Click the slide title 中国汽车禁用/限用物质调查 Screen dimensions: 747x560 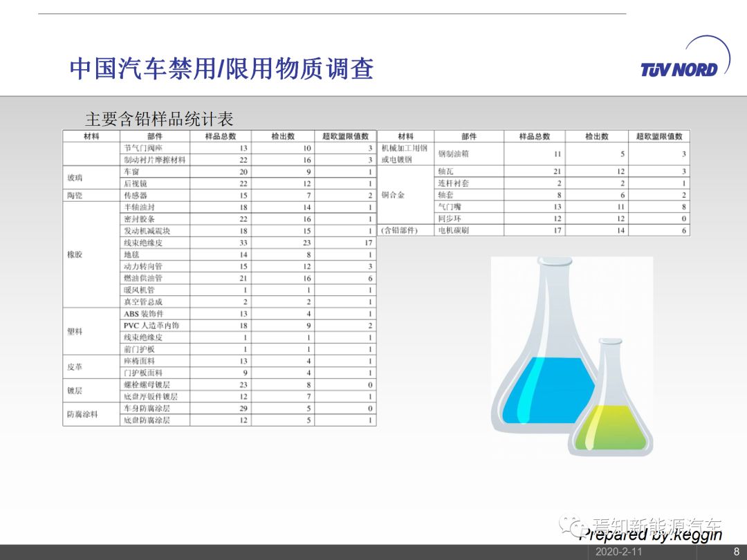point(221,69)
